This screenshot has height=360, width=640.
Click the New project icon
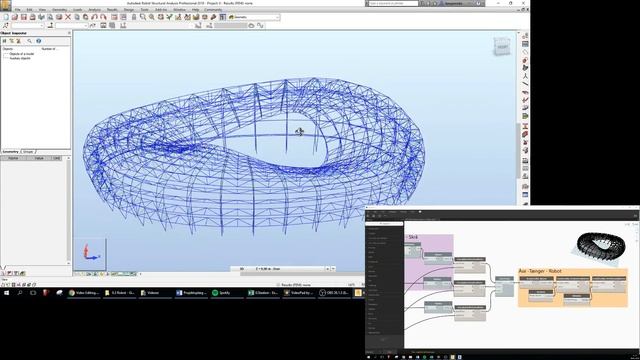[6, 17]
